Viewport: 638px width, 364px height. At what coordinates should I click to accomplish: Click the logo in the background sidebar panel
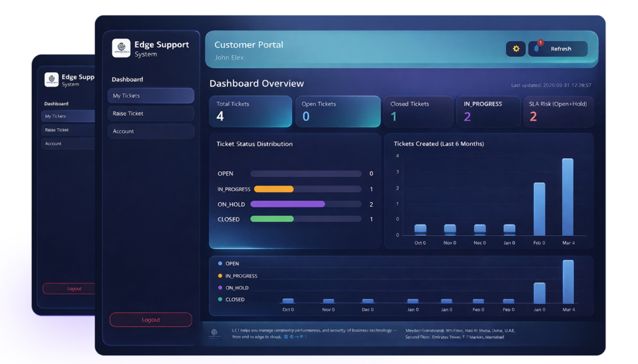(x=51, y=80)
